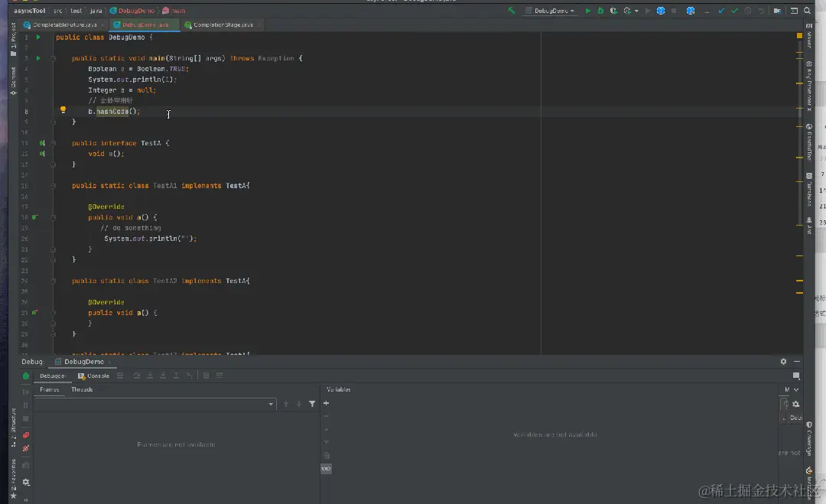This screenshot has height=504, width=826.
Task: Hide the Debug tool window with the minimize dash
Action: click(796, 362)
